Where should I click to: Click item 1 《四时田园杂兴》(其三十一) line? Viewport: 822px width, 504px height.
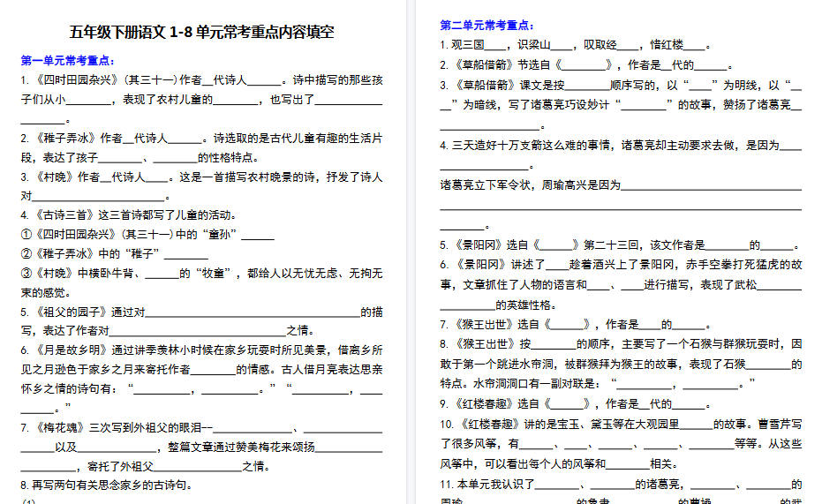pyautogui.click(x=202, y=80)
